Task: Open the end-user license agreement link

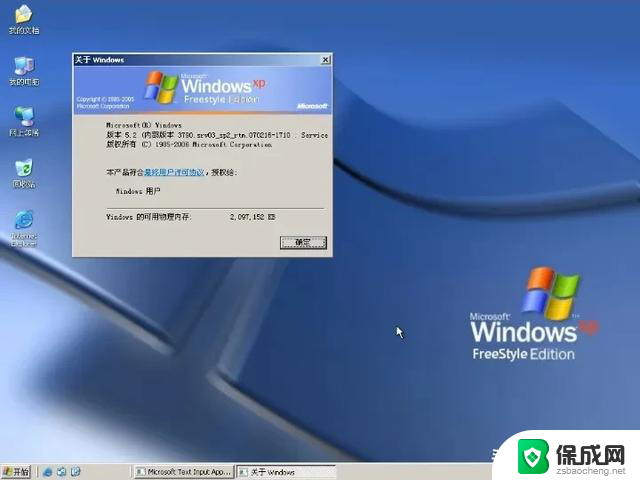Action: pyautogui.click(x=174, y=172)
